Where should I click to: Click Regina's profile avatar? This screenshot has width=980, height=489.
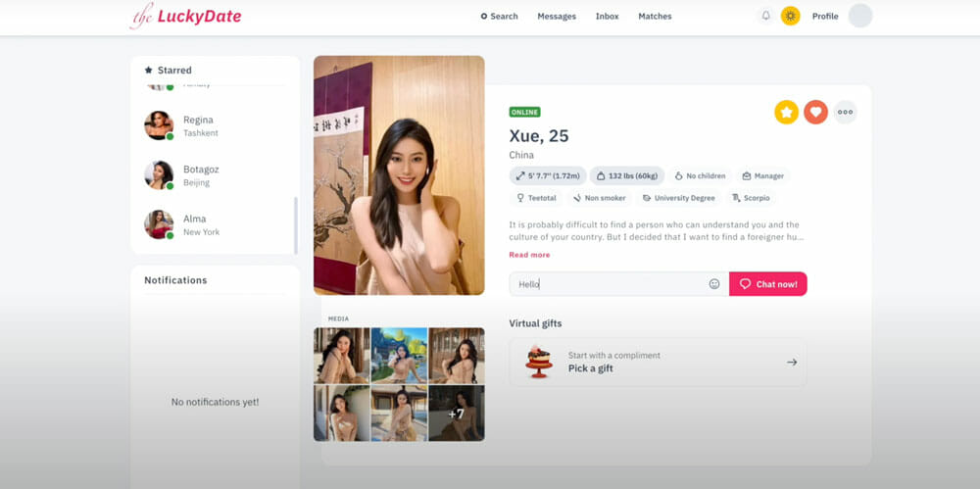pos(159,125)
